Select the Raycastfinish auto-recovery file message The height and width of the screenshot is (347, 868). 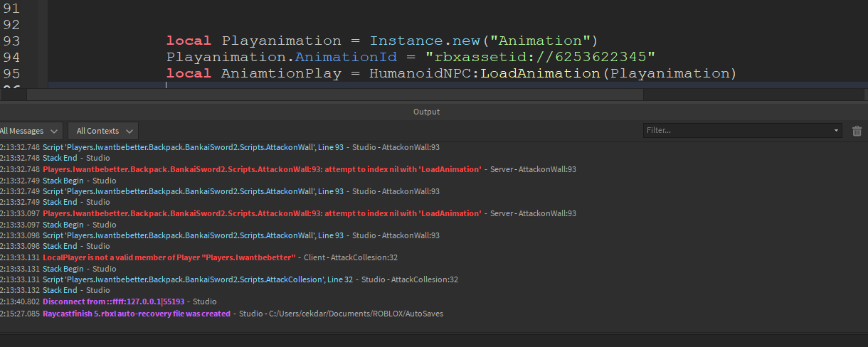(136, 313)
